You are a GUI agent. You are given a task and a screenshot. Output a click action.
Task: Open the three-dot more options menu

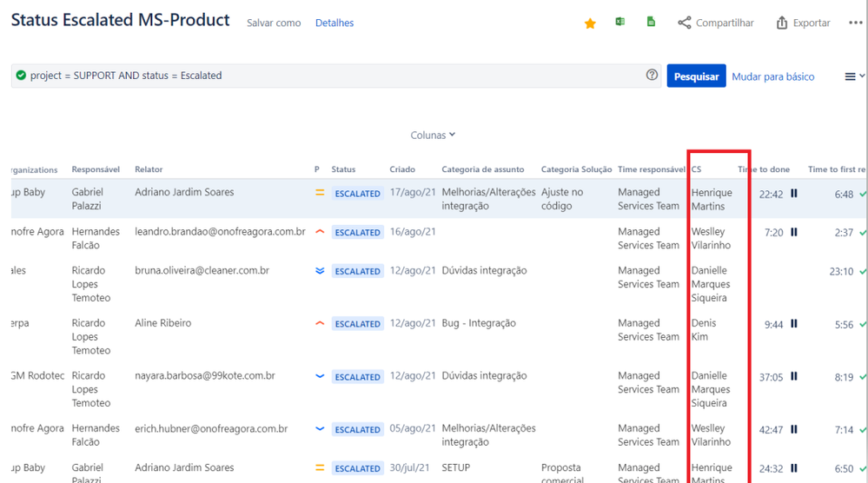[855, 23]
